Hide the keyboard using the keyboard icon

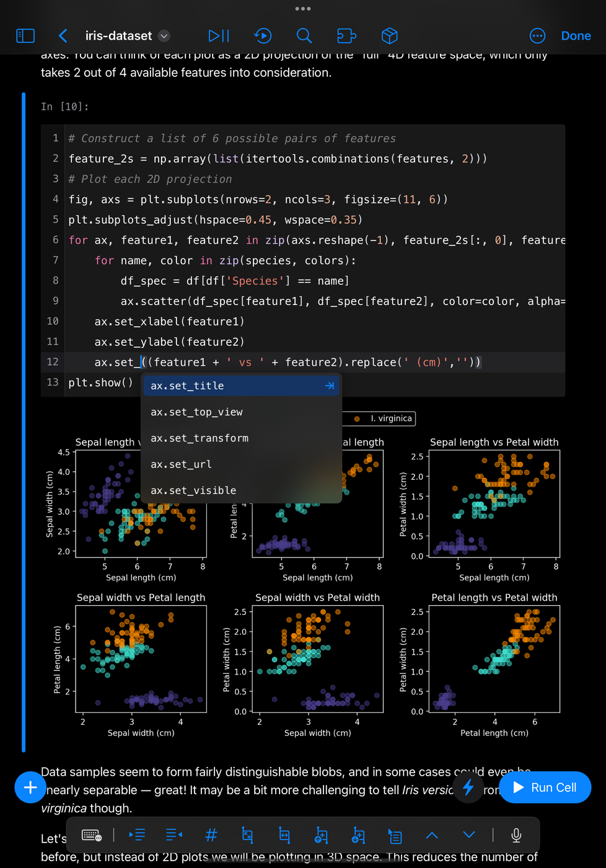(x=92, y=835)
